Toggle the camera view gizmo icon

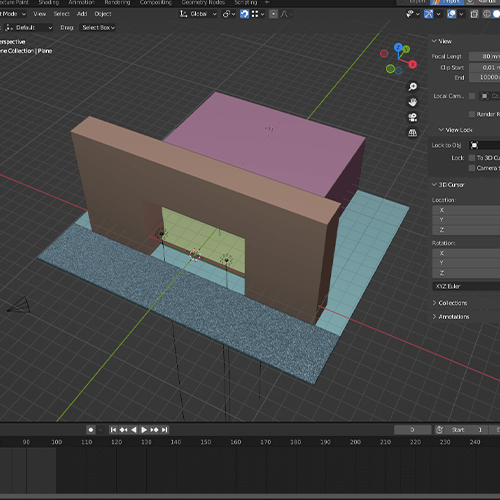coord(413,117)
